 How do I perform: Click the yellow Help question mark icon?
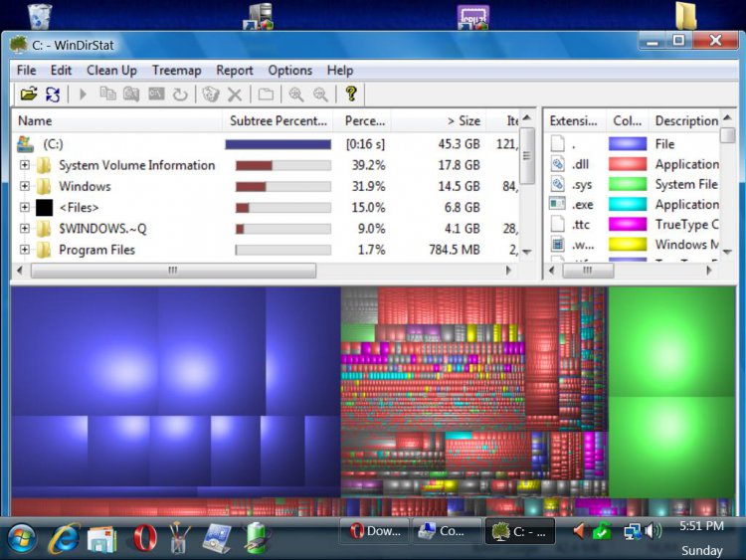(x=351, y=93)
